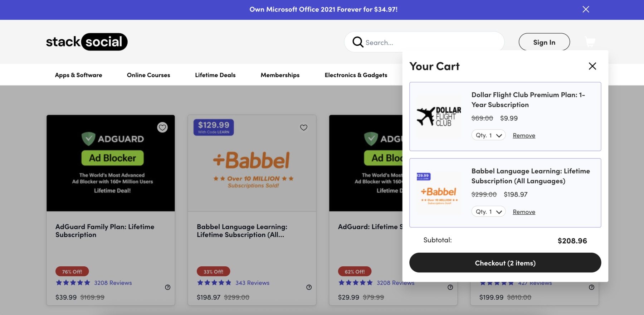The image size is (644, 315).
Task: Open Babbel product card image
Action: coord(252,163)
